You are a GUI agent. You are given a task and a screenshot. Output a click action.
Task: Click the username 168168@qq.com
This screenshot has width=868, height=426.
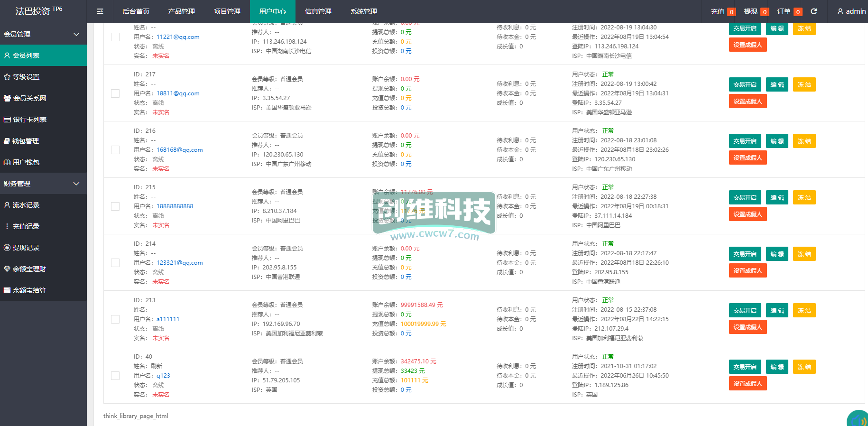pyautogui.click(x=180, y=150)
